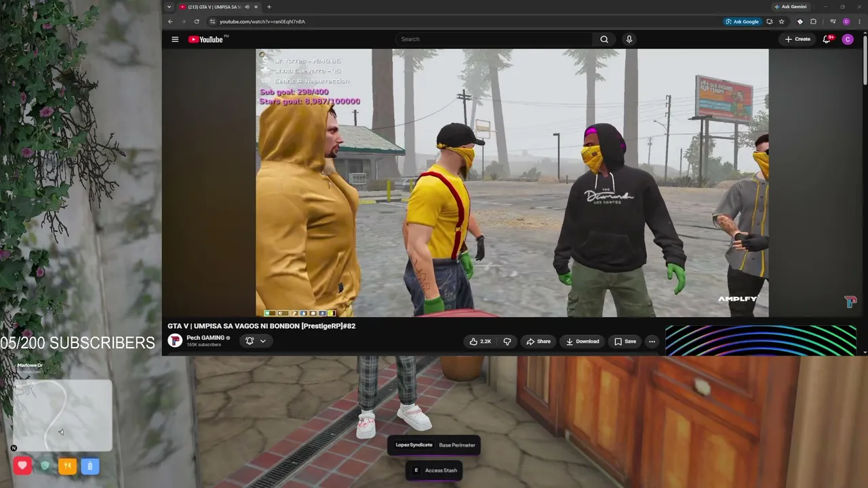This screenshot has height=488, width=868.
Task: View site information icon in address bar
Action: (212, 22)
